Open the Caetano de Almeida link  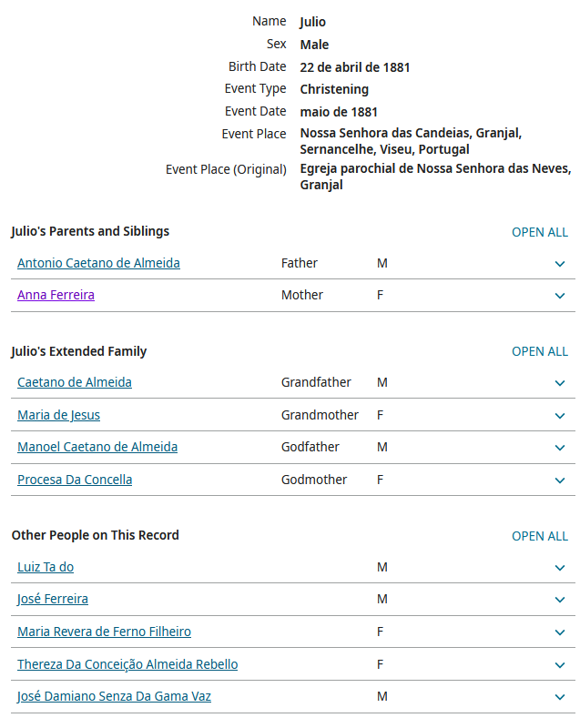(x=75, y=382)
